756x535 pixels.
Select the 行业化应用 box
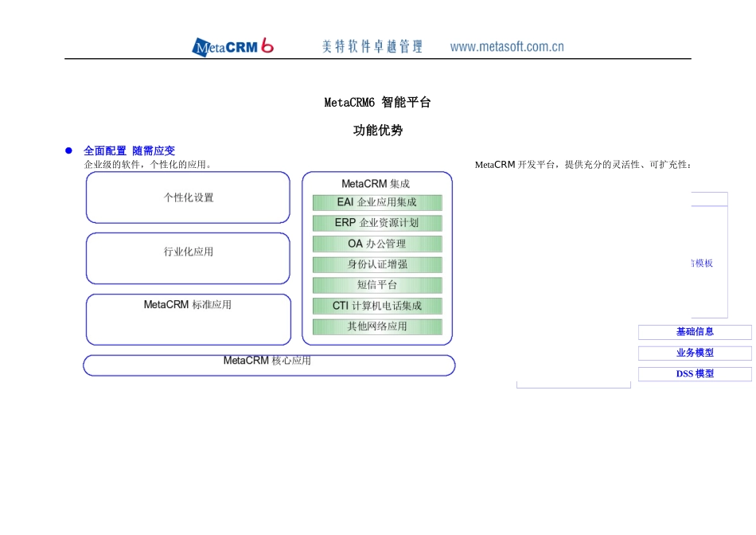click(x=188, y=259)
